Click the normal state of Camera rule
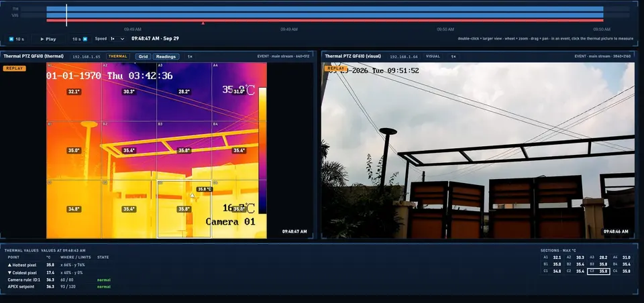 (x=104, y=280)
